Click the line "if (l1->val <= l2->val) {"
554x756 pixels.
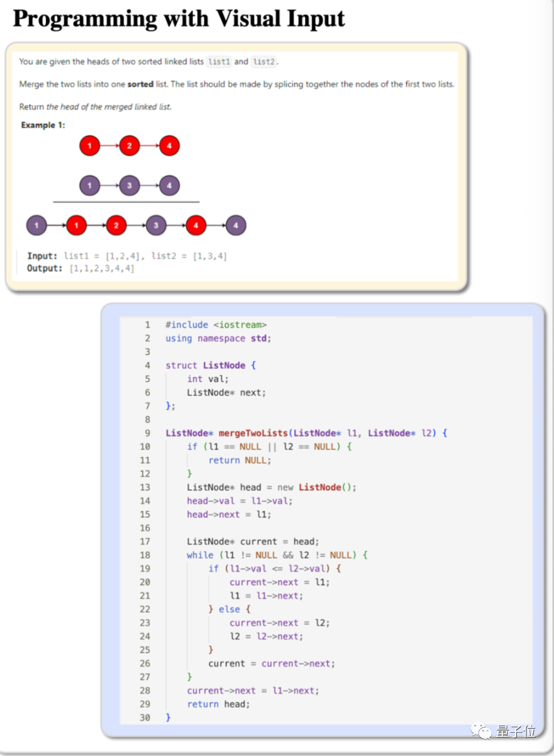pos(275,569)
